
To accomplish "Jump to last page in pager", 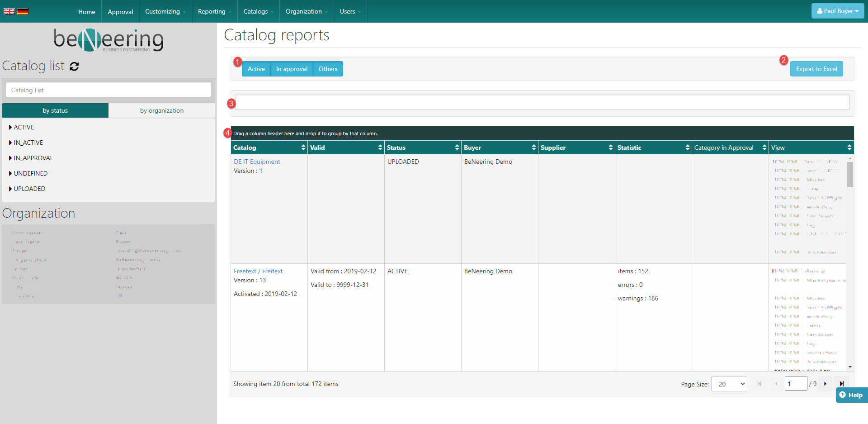I will coord(841,384).
